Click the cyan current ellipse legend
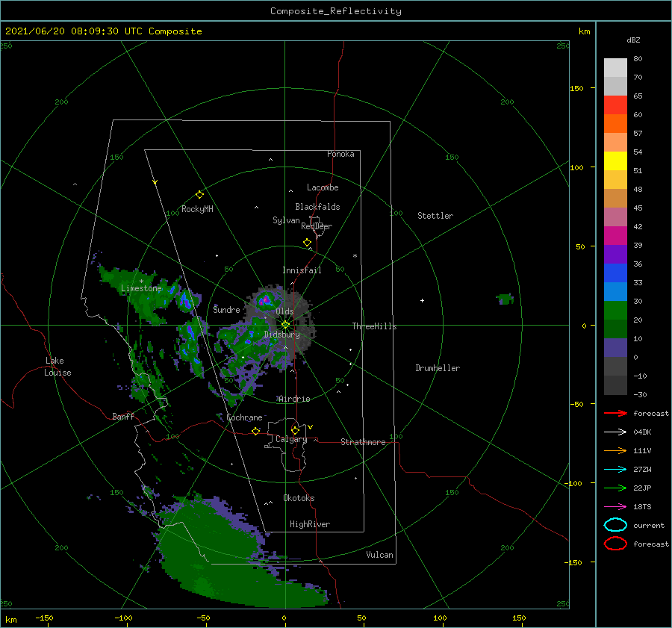The width and height of the screenshot is (672, 628). click(615, 525)
